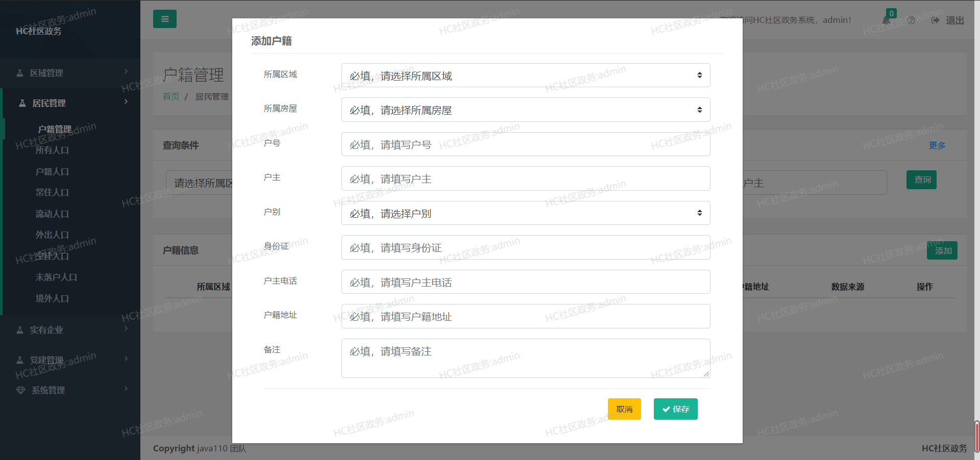Click the 区域管理 sidebar icon

[x=19, y=73]
